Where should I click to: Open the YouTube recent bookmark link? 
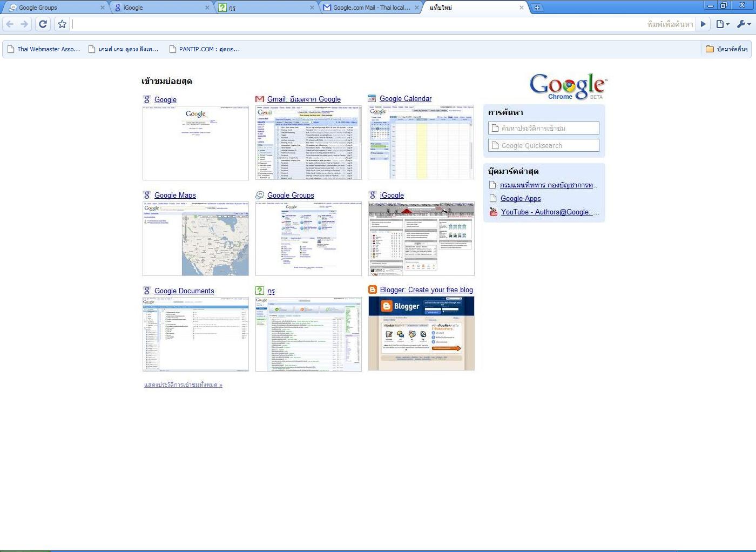[x=549, y=212]
